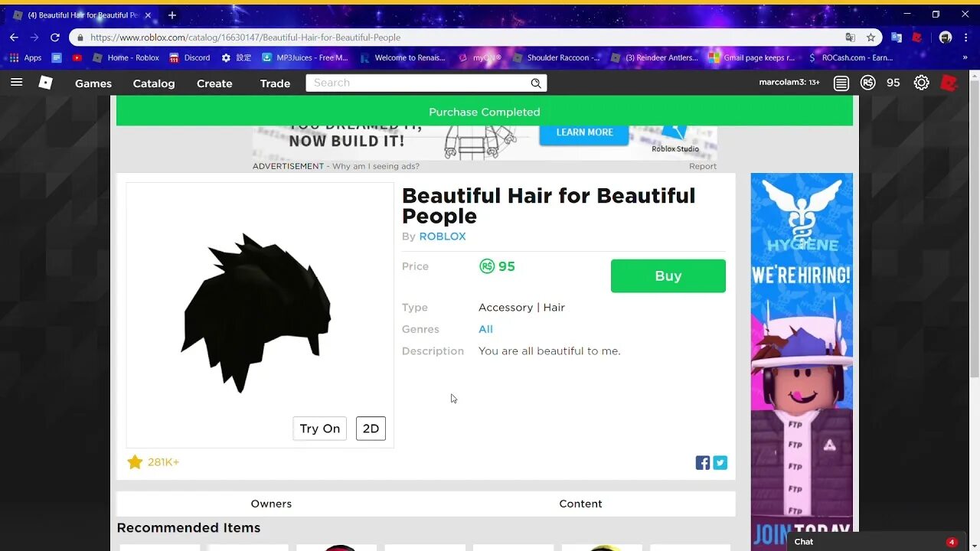Open the Chrome three-dot menu
This screenshot has height=551, width=980.
[966, 37]
